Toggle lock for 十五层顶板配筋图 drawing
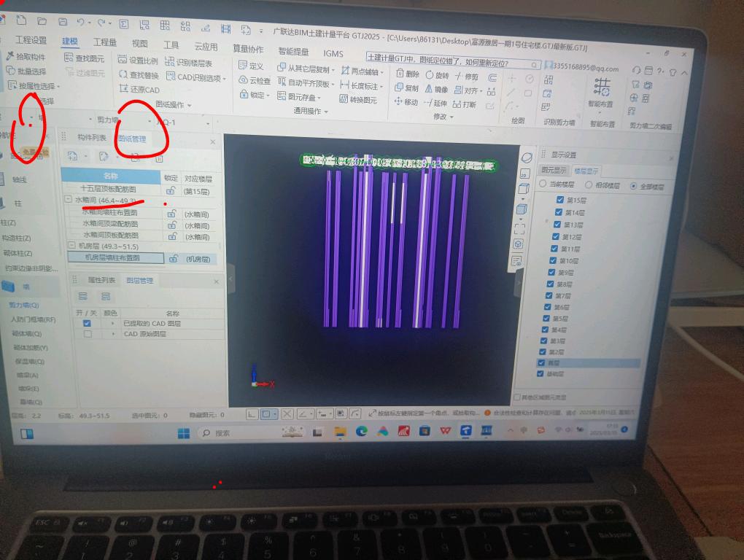This screenshot has width=744, height=560. [171, 191]
